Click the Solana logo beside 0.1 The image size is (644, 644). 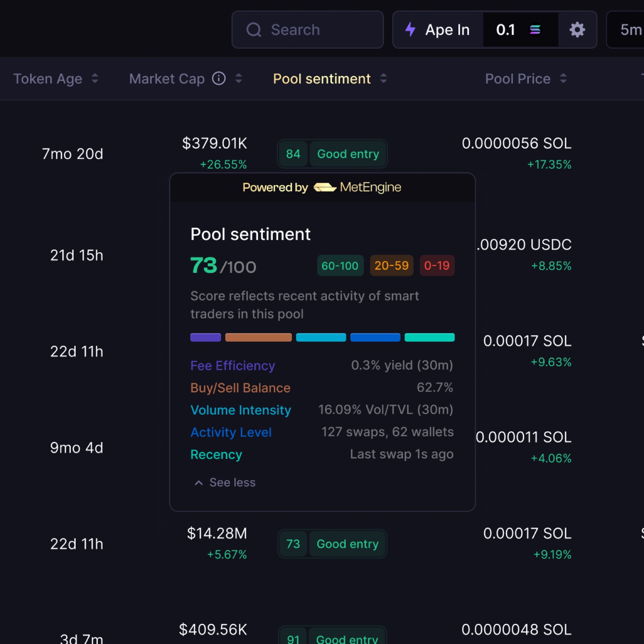[x=535, y=30]
